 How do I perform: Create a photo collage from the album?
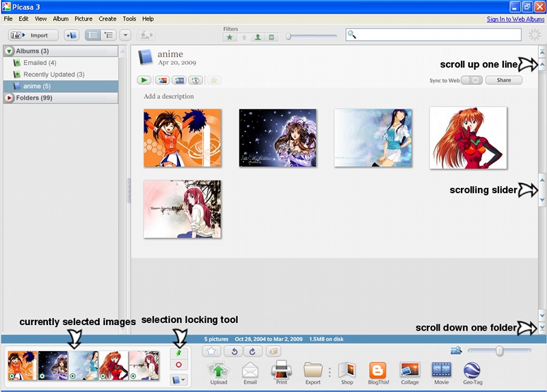(x=163, y=81)
